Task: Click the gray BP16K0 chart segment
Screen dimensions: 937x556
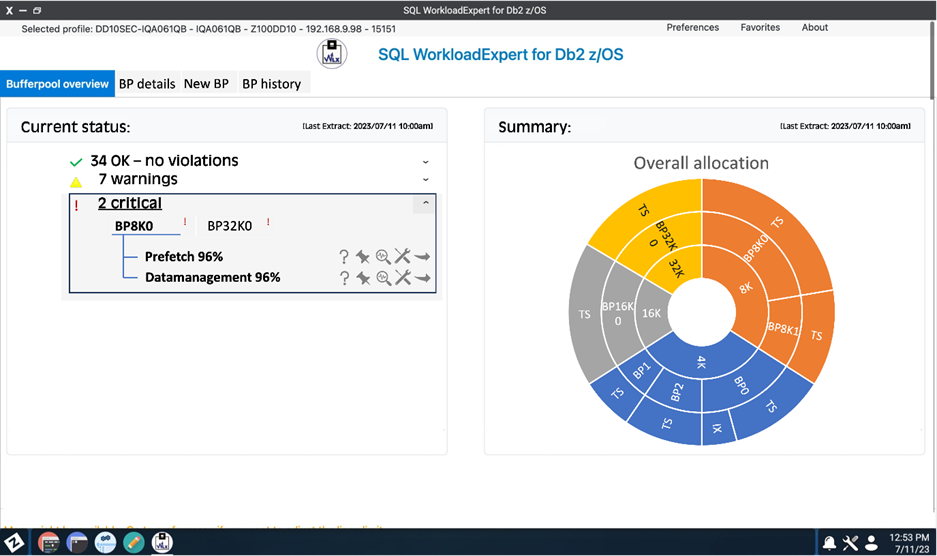Action: (615, 312)
